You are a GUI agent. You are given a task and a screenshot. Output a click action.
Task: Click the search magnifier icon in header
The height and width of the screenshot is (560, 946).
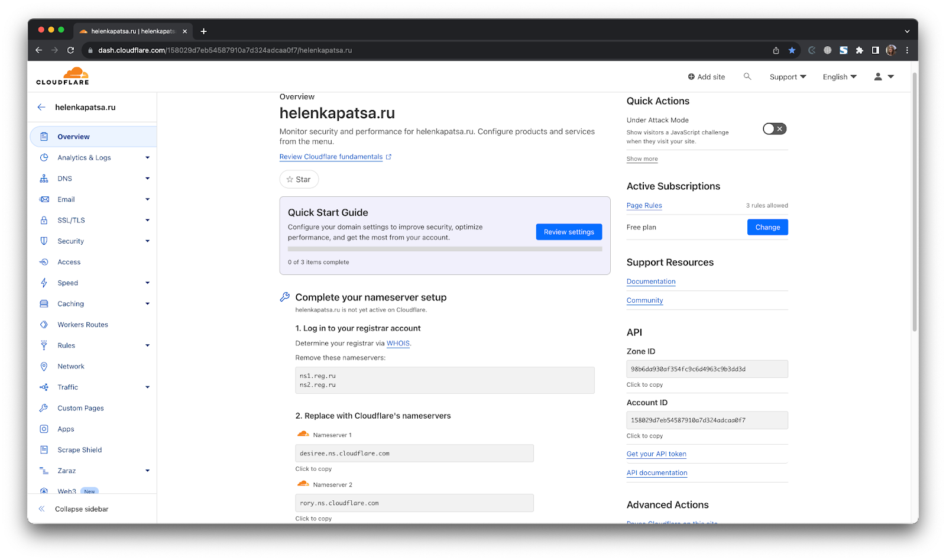tap(747, 76)
